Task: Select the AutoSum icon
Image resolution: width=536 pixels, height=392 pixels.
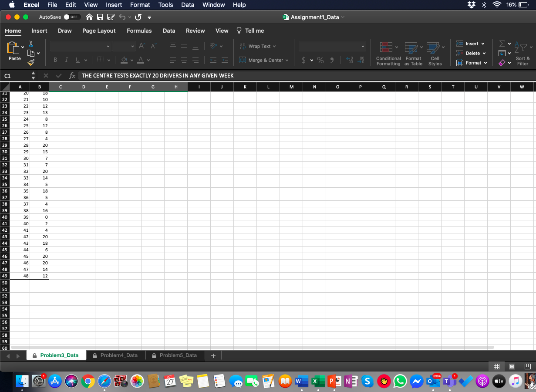Action: click(x=502, y=44)
